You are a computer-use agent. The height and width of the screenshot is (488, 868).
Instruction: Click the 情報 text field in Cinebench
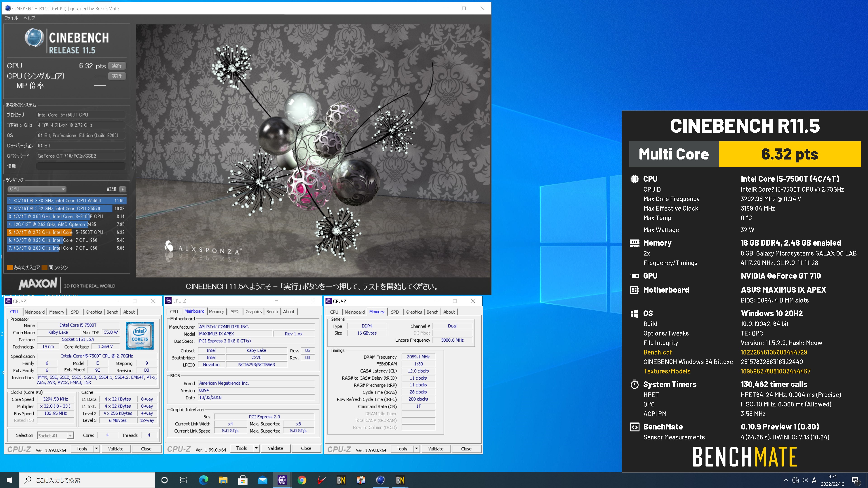(81, 166)
